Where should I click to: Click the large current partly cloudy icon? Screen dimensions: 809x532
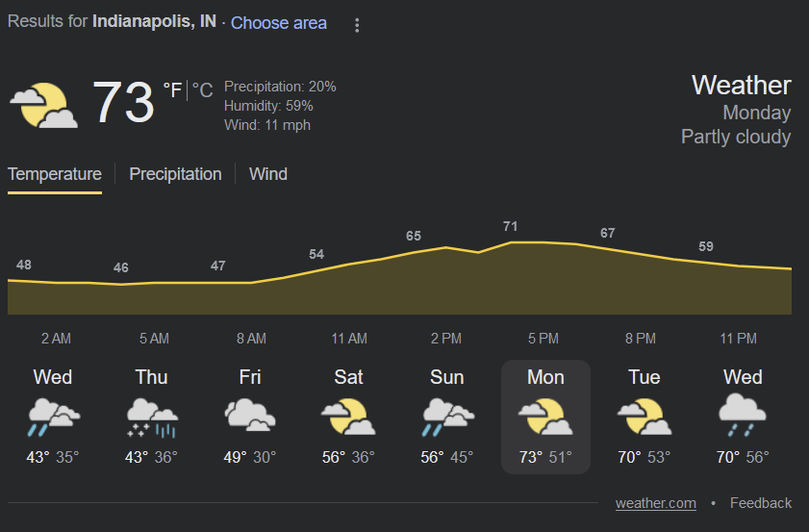44,105
